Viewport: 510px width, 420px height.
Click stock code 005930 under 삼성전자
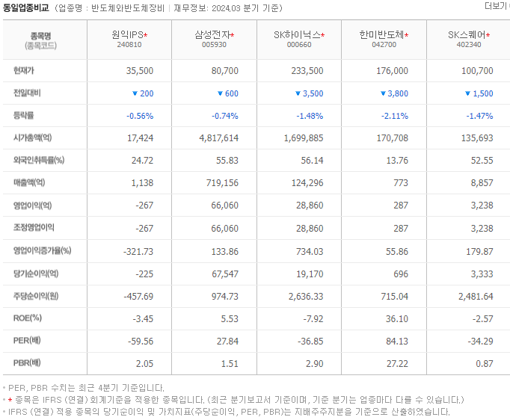coord(214,45)
